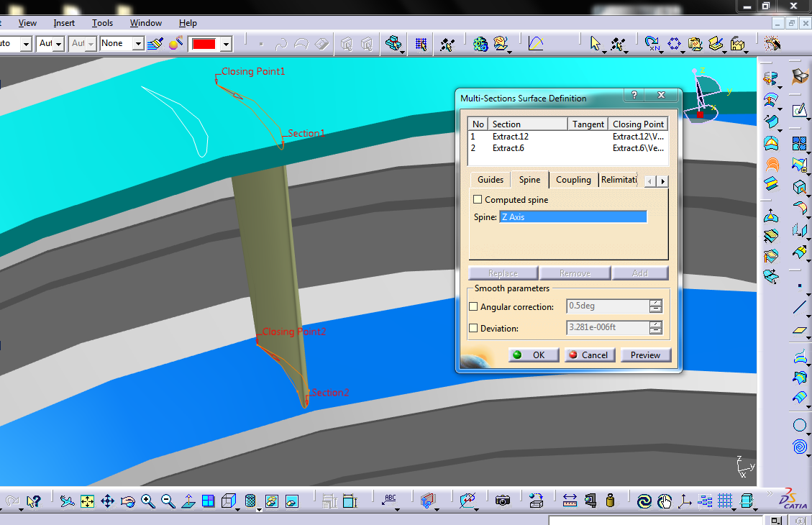Viewport: 812px width, 525px height.
Task: Click the Capture camera icon
Action: (503, 501)
